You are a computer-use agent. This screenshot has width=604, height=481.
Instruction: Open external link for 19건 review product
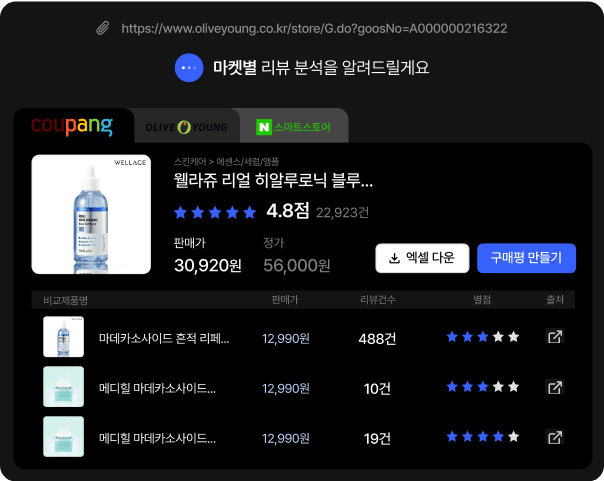[555, 437]
